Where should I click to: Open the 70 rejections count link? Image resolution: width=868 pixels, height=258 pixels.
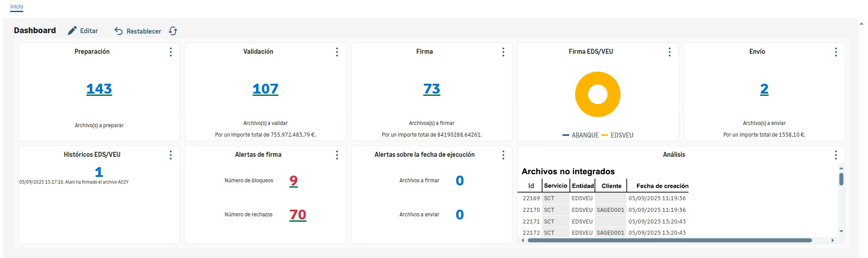298,215
